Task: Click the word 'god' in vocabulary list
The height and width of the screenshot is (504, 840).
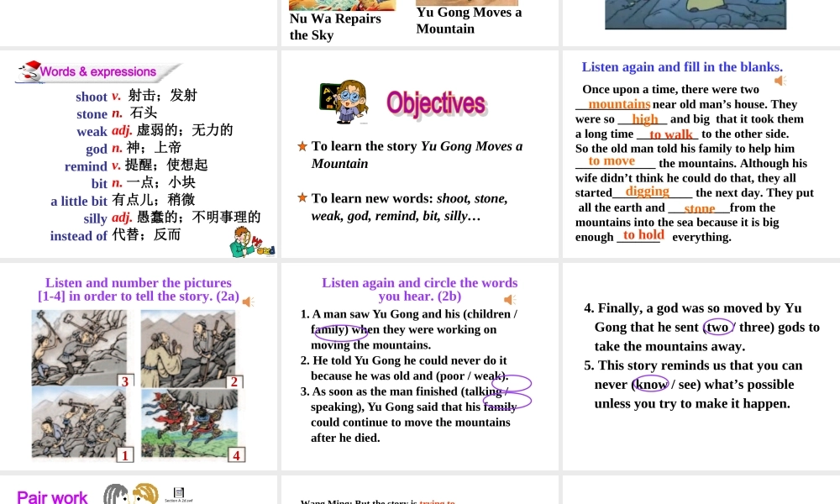Action: tap(97, 149)
